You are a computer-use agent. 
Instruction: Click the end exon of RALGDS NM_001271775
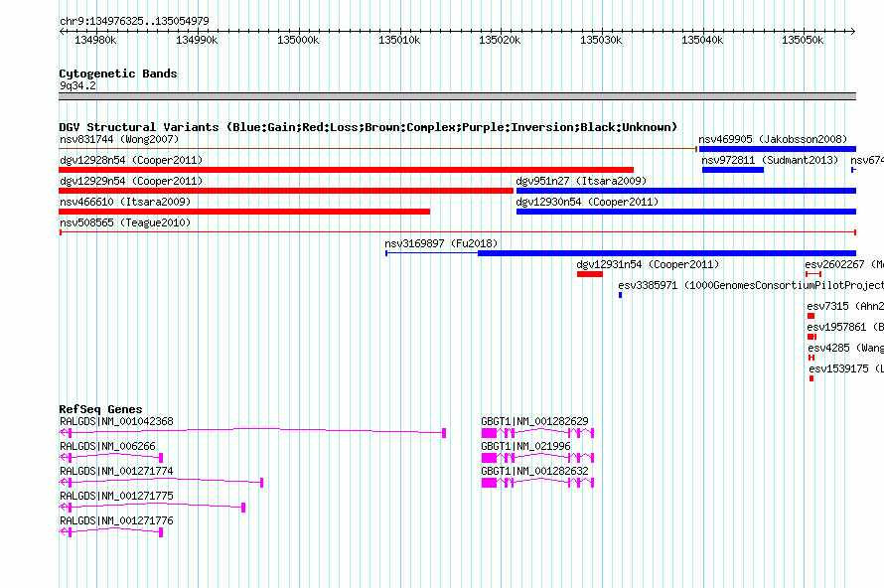[x=243, y=507]
